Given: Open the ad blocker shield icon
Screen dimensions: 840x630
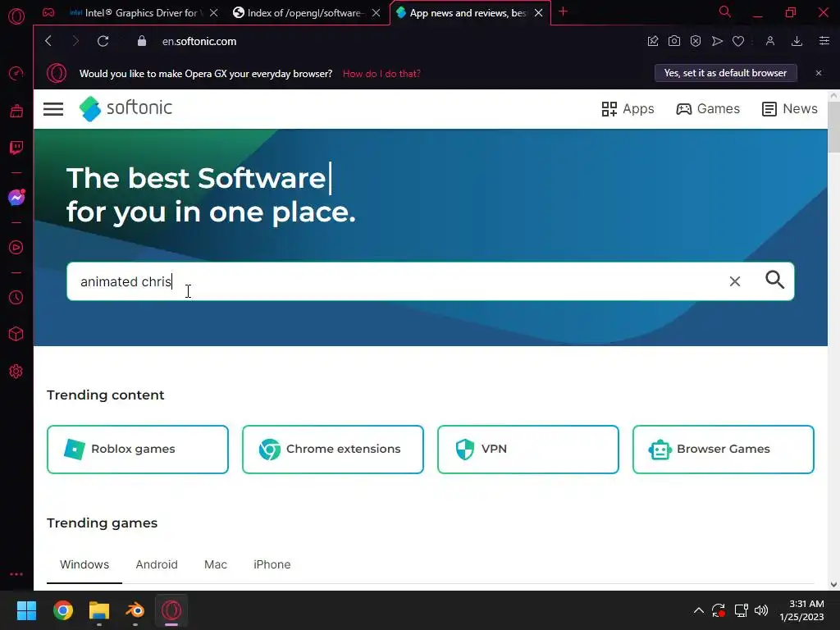Looking at the screenshot, I should point(696,41).
